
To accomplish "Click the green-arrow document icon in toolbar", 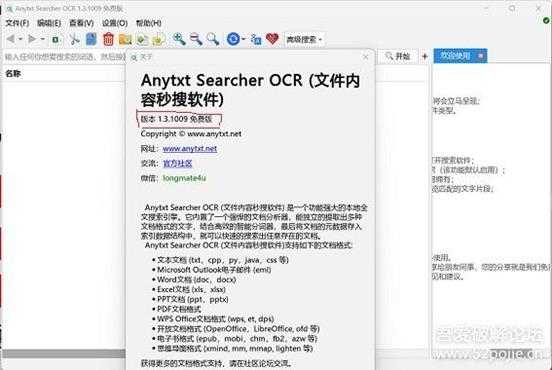I will point(142,39).
